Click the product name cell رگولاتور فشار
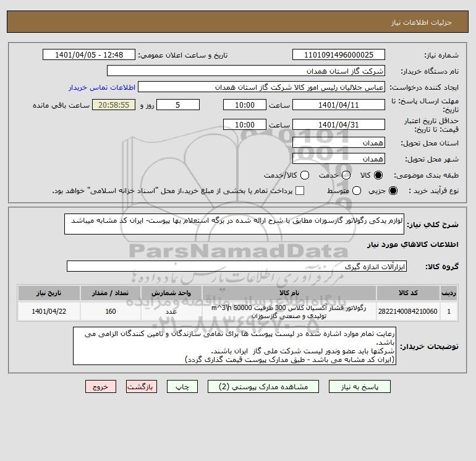 pyautogui.click(x=289, y=311)
